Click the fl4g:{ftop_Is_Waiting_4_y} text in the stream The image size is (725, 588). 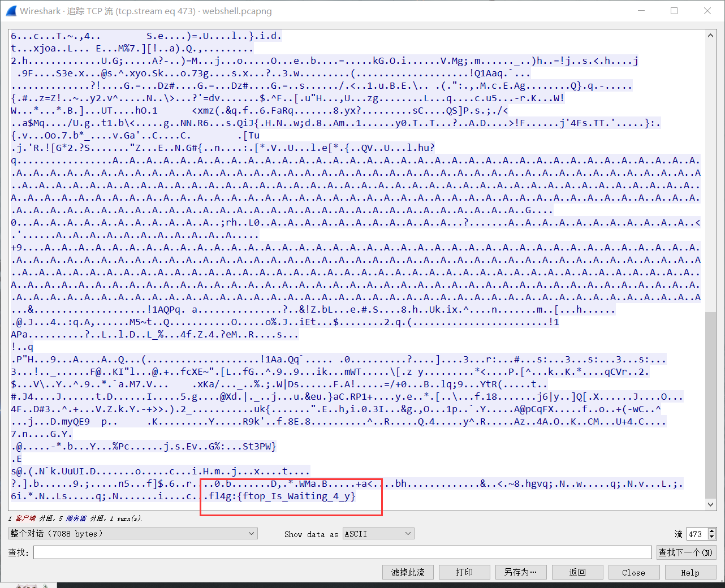pos(282,496)
